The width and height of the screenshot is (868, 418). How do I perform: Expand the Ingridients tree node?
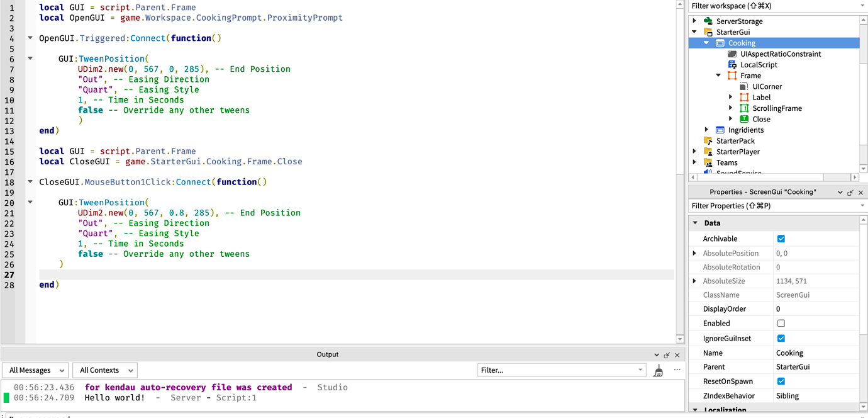706,130
